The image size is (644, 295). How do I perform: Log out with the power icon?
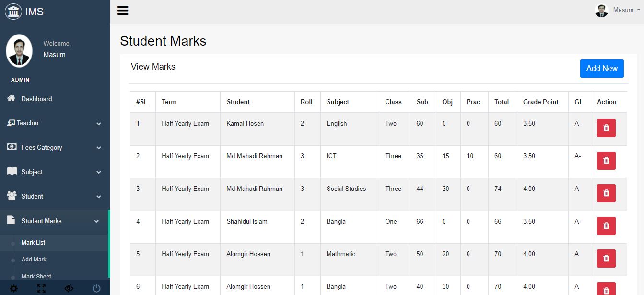(x=96, y=288)
